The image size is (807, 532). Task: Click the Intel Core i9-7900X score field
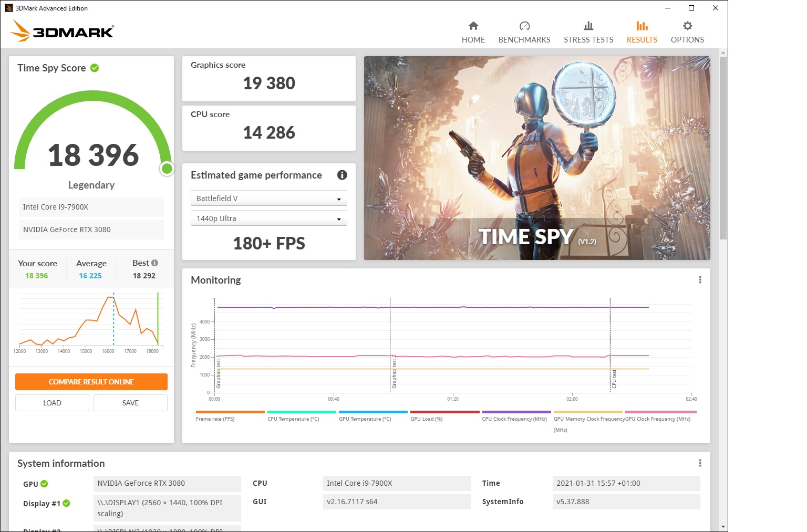pos(91,207)
